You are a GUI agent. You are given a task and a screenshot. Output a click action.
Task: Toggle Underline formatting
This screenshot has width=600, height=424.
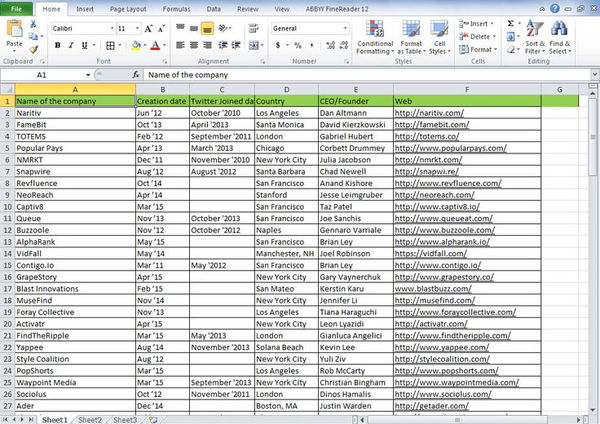click(x=84, y=46)
